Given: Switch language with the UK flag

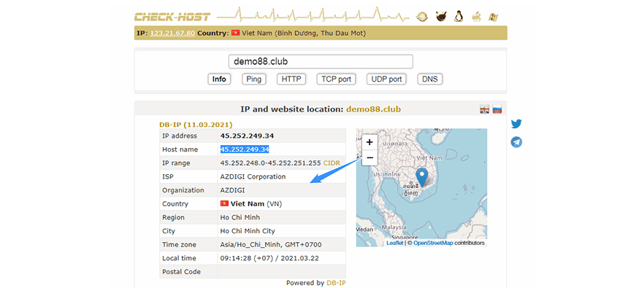Looking at the screenshot, I should [x=485, y=109].
